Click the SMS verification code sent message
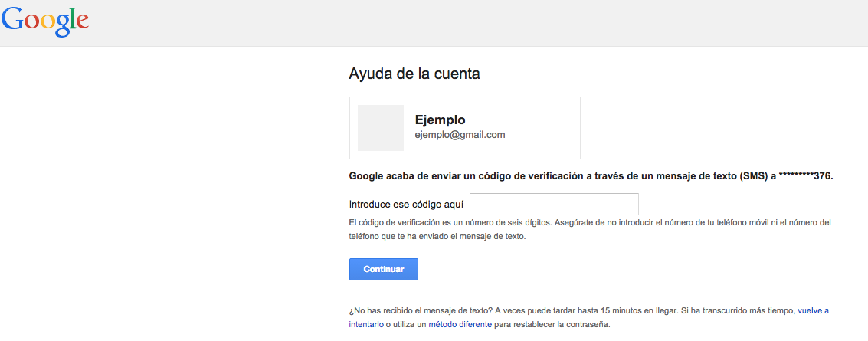Viewport: 868px width, 341px height. tap(591, 176)
